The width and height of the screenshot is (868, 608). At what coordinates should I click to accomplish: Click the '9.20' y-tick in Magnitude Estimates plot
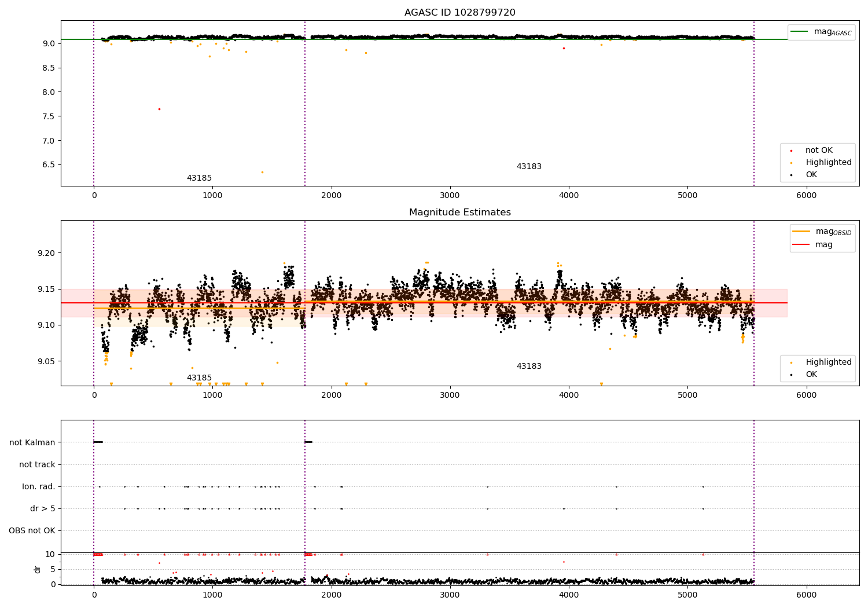[x=46, y=254]
